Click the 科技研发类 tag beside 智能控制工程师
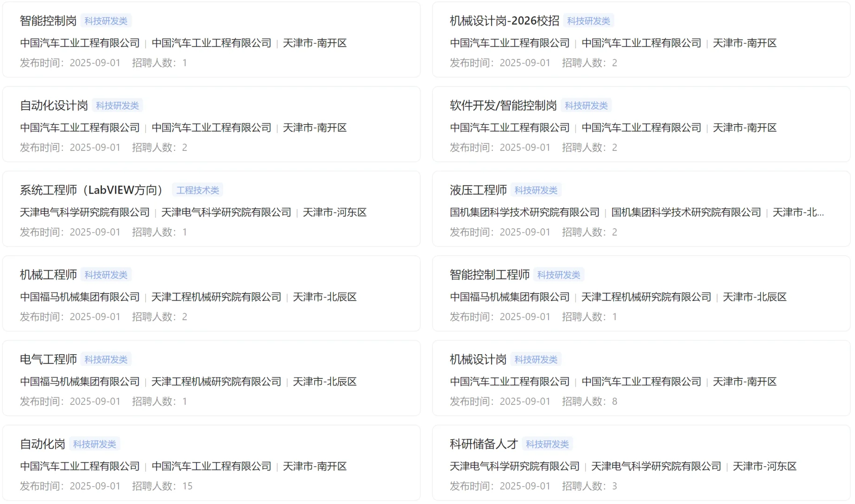The height and width of the screenshot is (504, 855). click(558, 275)
